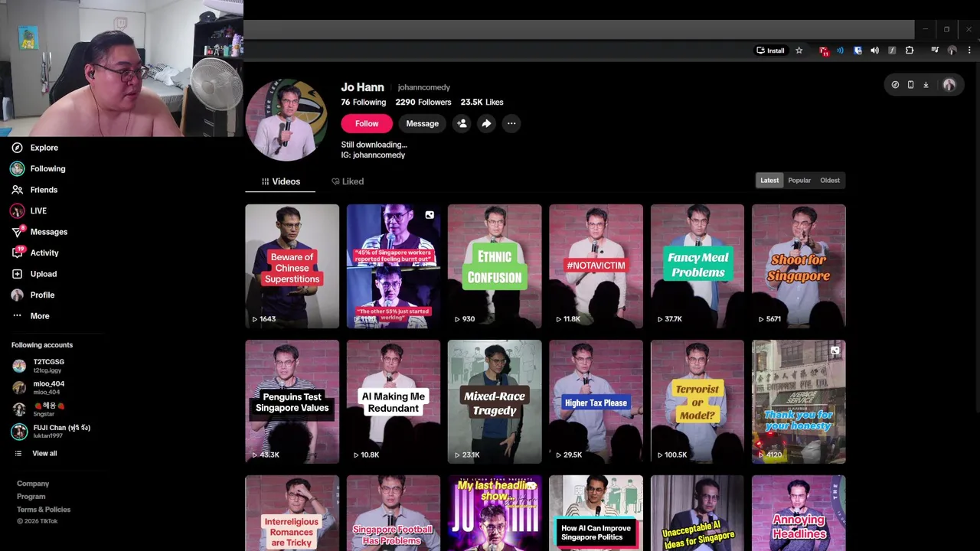Play the Terrorist or Model video
Image resolution: width=980 pixels, height=551 pixels.
697,402
